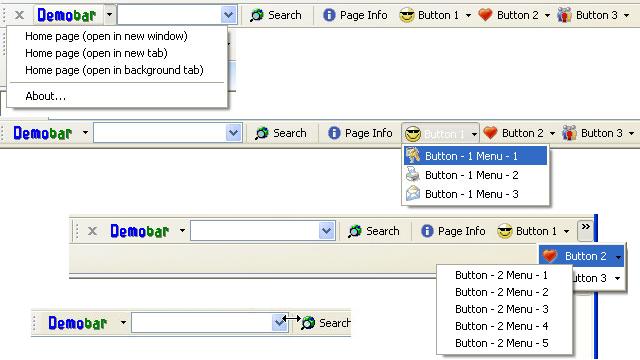
Task: Open the Button 1 dropdown arrow in the topmost toolbar
Action: pyautogui.click(x=468, y=16)
